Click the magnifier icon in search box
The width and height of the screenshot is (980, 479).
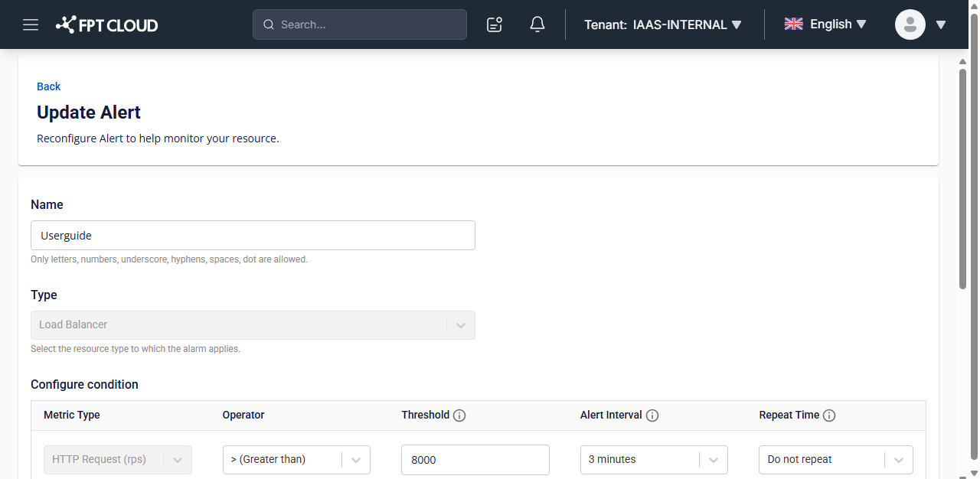tap(269, 24)
